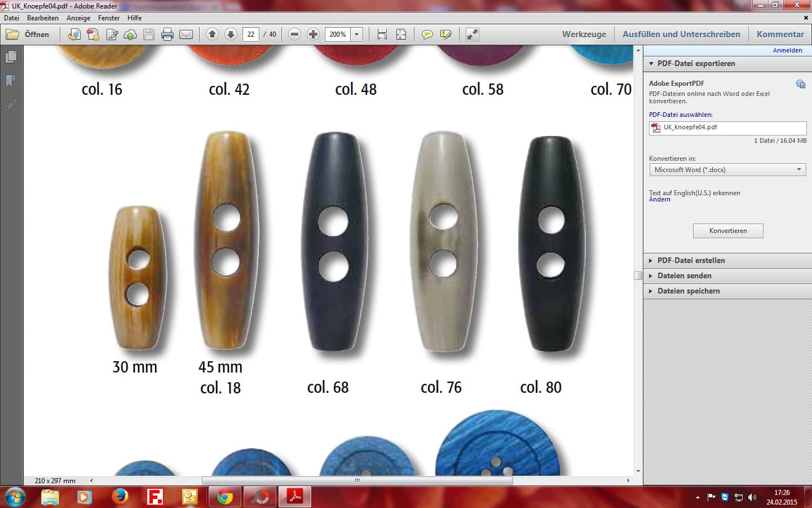
Task: Click the col. 68 dark blue toggle button image
Action: point(334,242)
